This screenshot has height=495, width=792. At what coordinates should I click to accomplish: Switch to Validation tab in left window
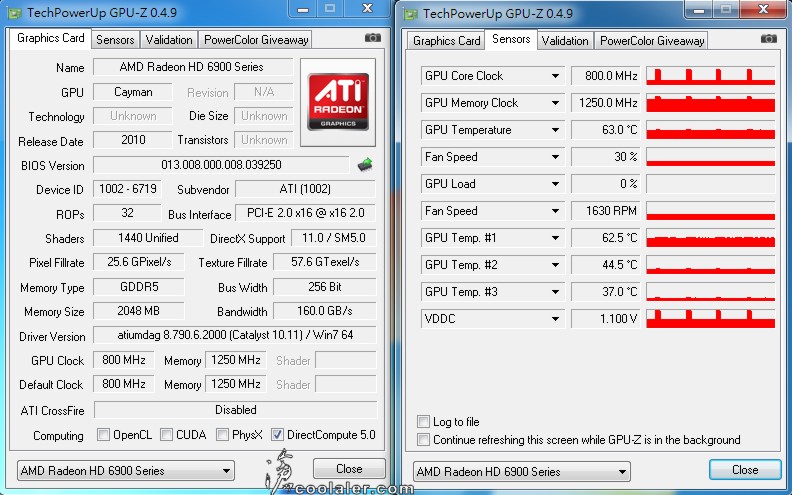[169, 40]
